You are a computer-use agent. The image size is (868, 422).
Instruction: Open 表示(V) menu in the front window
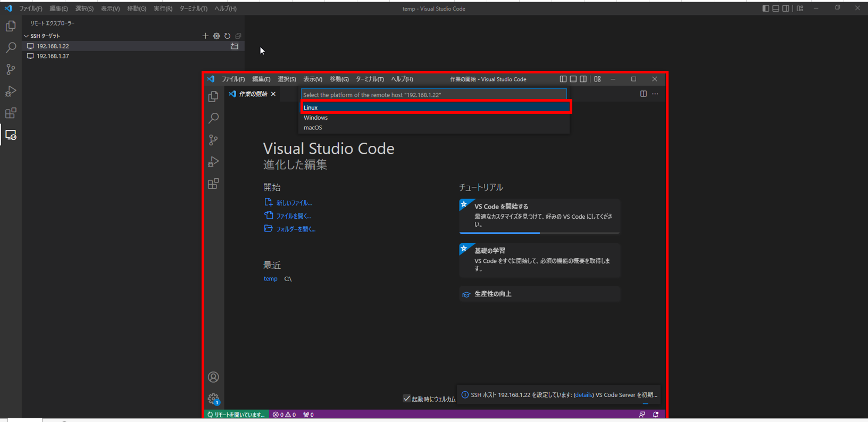pyautogui.click(x=313, y=79)
